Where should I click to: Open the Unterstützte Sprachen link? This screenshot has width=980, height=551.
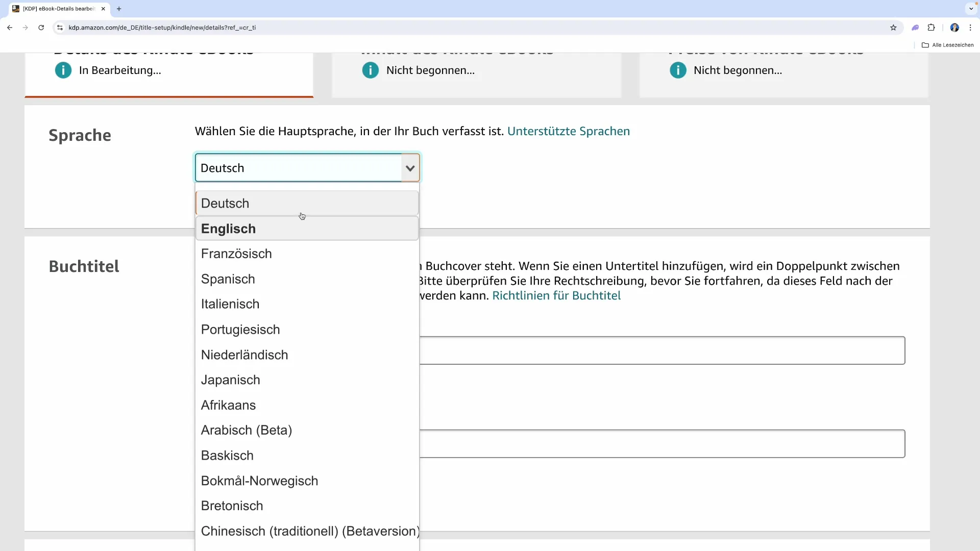click(568, 131)
